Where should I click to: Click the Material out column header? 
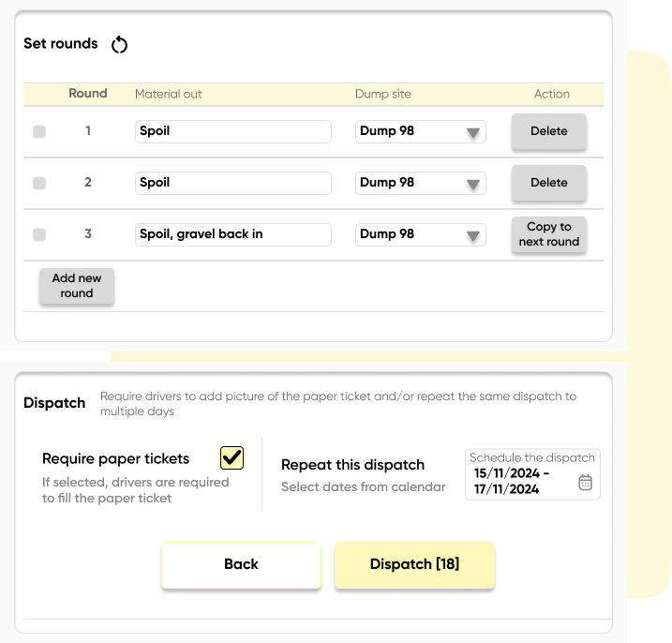point(169,94)
